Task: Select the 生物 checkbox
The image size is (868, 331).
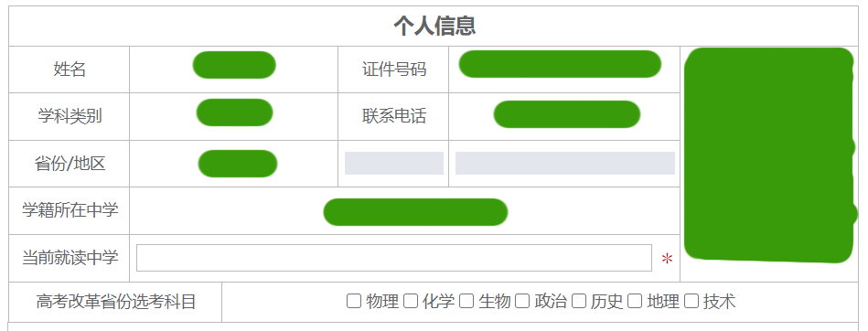Action: click(466, 301)
